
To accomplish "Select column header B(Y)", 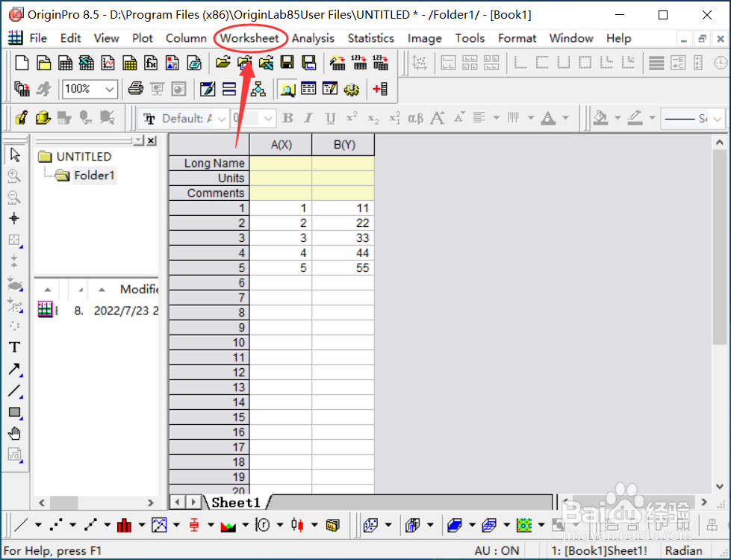I will 344,145.
